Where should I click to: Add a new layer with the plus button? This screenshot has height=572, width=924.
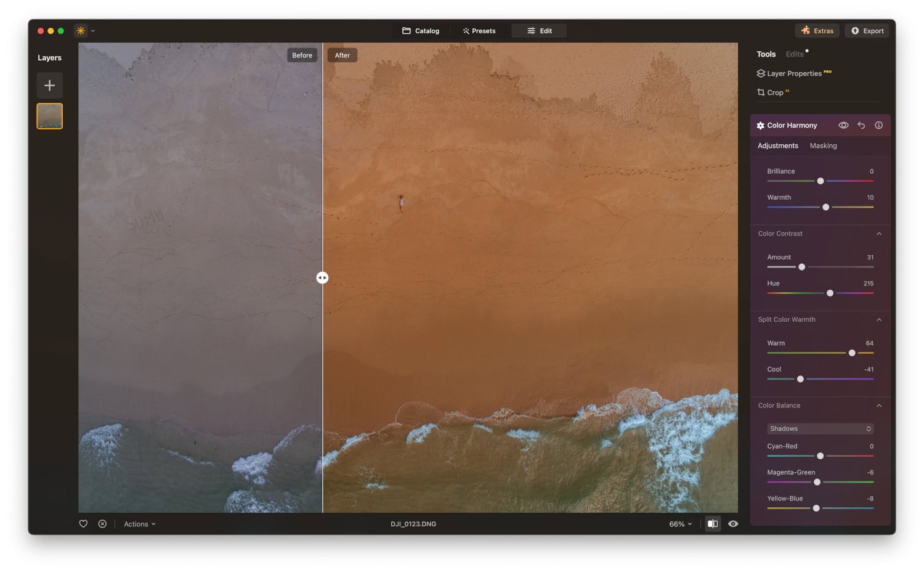click(49, 85)
